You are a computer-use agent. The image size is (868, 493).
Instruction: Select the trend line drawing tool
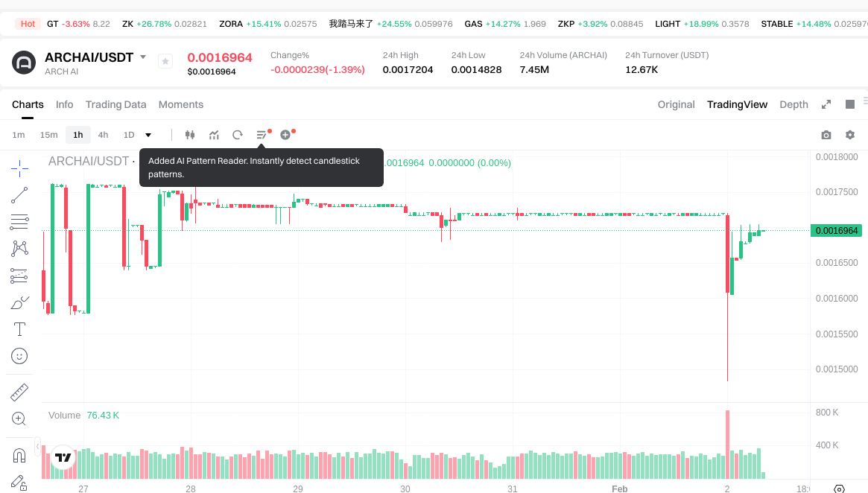(x=19, y=196)
